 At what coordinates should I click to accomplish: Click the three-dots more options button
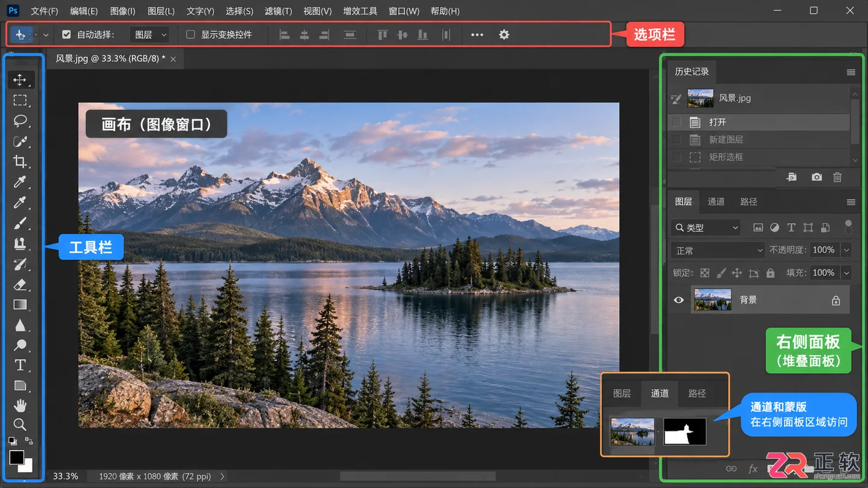click(477, 35)
